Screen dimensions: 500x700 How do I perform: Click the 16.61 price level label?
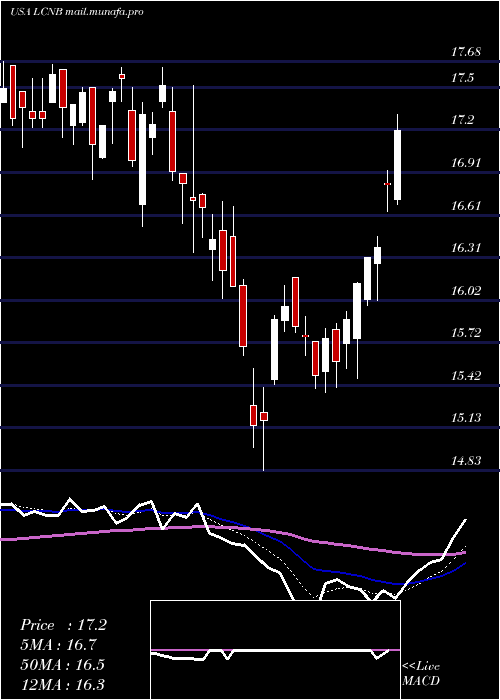(466, 206)
